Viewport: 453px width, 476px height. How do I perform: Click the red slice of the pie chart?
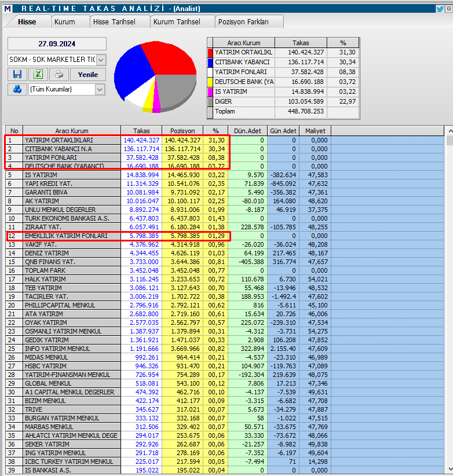coord(170,58)
